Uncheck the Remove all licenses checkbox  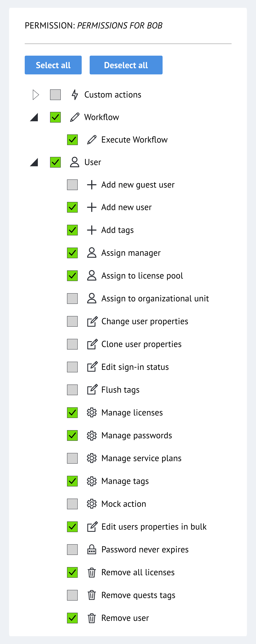(x=72, y=572)
